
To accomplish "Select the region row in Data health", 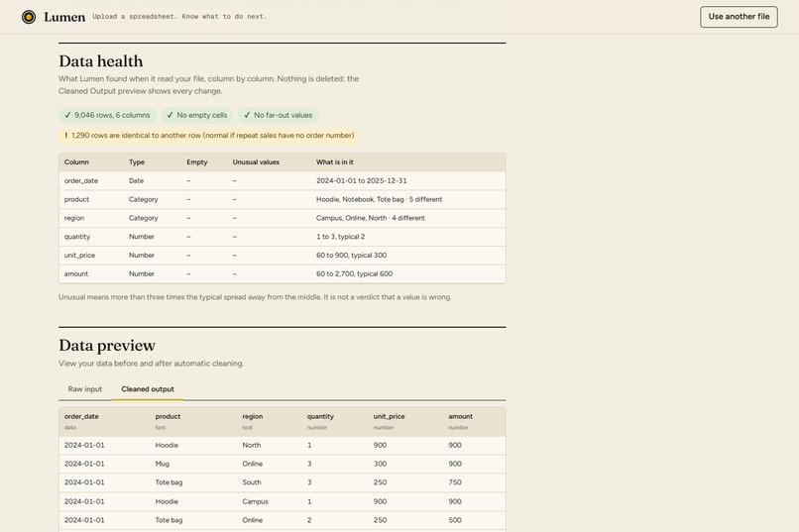I will 283,218.
